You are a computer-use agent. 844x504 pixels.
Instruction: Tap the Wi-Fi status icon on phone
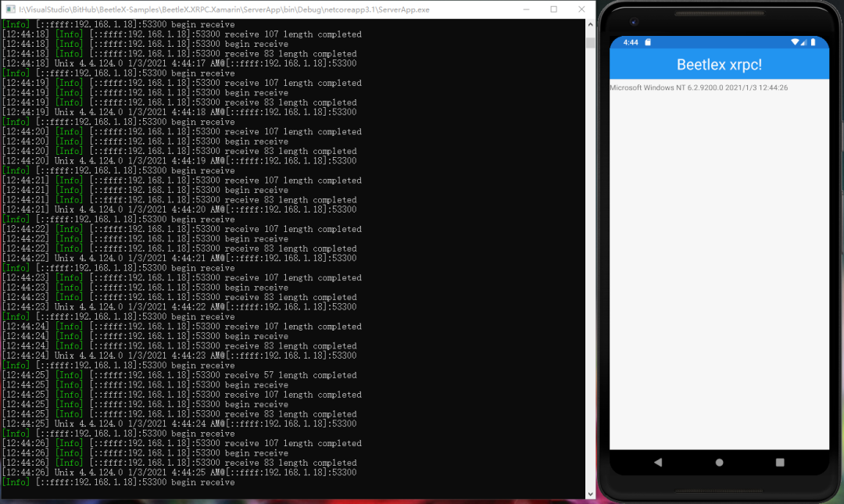tap(795, 42)
